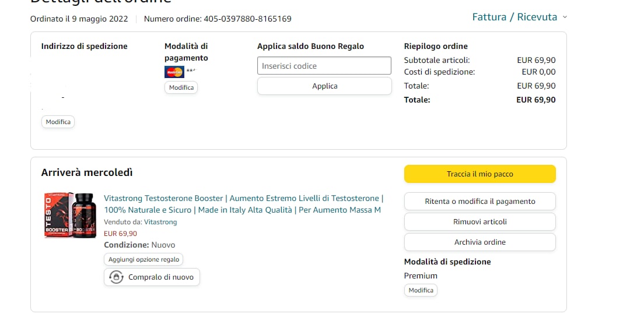Open the Fattura / Ricevuta dropdown link
The image size is (644, 328).
pyautogui.click(x=514, y=17)
